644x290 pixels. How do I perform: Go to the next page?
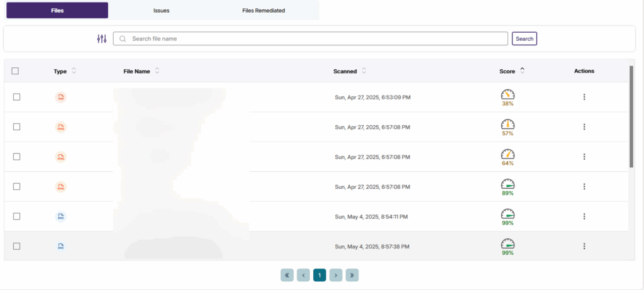click(336, 275)
